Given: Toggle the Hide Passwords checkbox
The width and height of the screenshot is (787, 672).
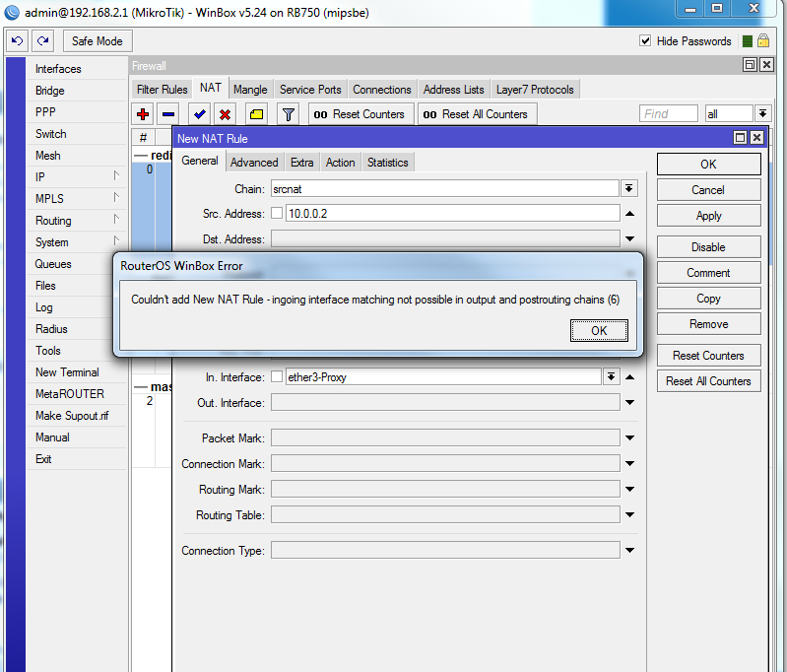Looking at the screenshot, I should 645,40.
